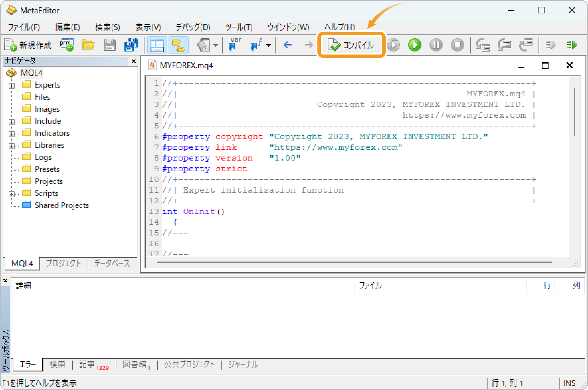Switch to the MQL4 navigator tab

pyautogui.click(x=22, y=263)
